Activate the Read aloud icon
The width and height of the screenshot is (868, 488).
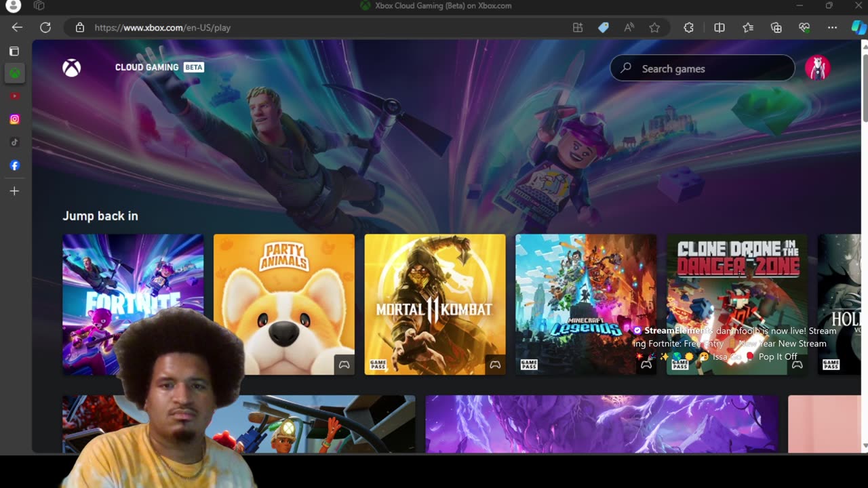(x=629, y=28)
